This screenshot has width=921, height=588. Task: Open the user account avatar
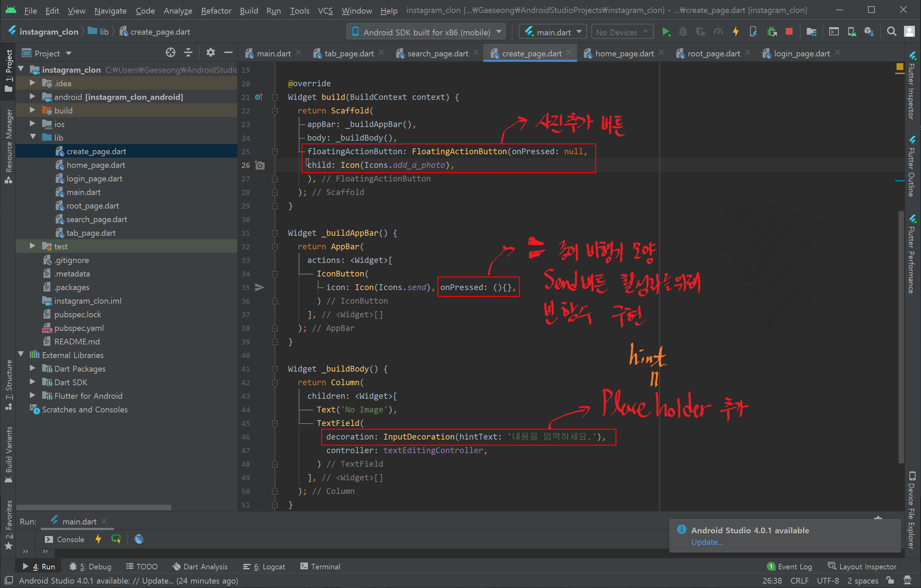pos(909,32)
